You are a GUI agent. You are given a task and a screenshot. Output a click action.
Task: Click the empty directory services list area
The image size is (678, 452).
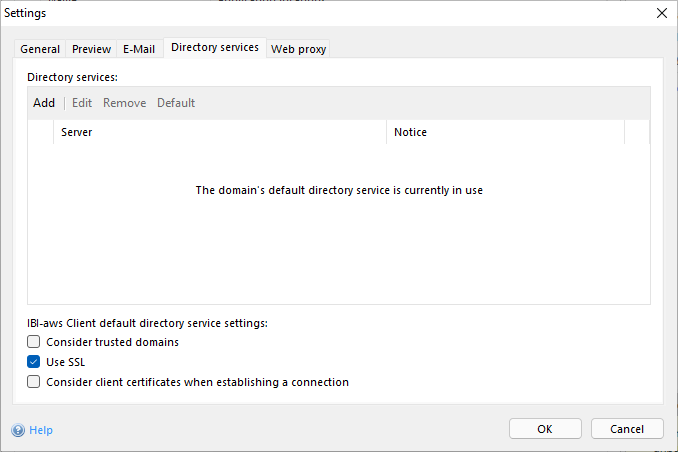coord(338,250)
